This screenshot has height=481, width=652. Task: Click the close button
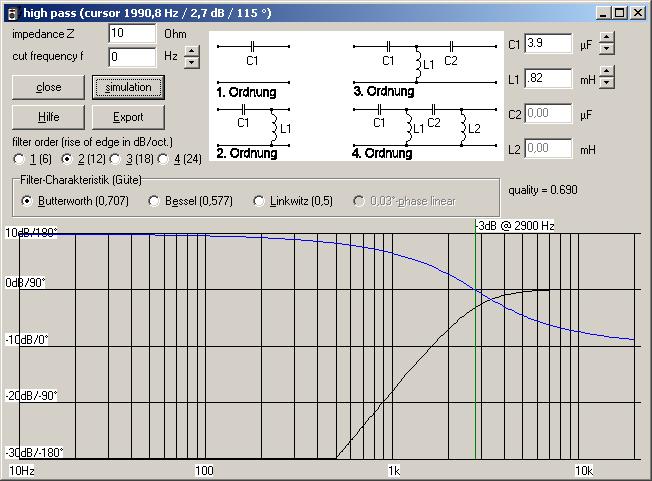point(48,87)
